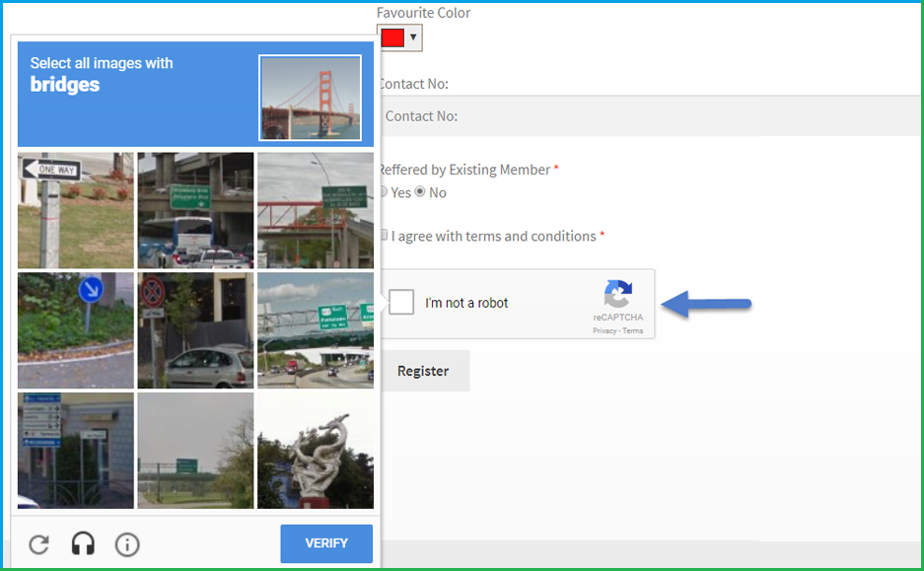
Task: Open the captcha help info icon
Action: (126, 544)
